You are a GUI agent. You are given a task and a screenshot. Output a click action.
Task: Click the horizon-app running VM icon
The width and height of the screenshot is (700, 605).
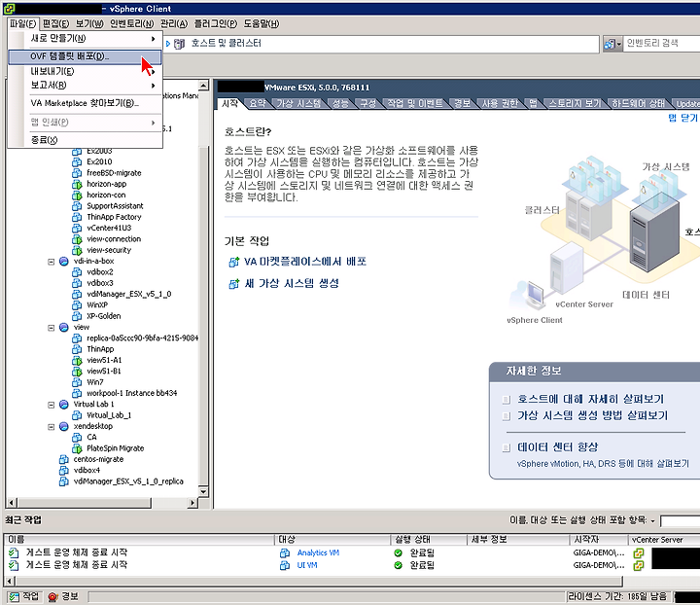point(77,184)
